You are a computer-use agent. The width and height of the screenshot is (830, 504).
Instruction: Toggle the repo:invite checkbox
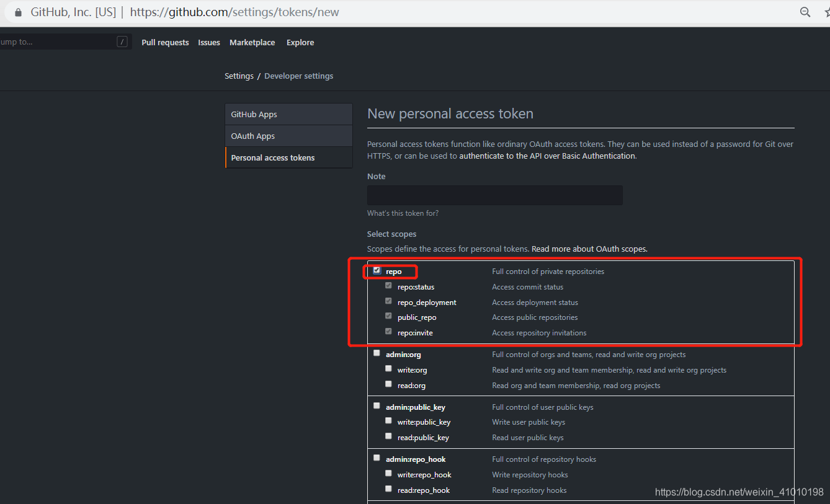click(x=388, y=332)
